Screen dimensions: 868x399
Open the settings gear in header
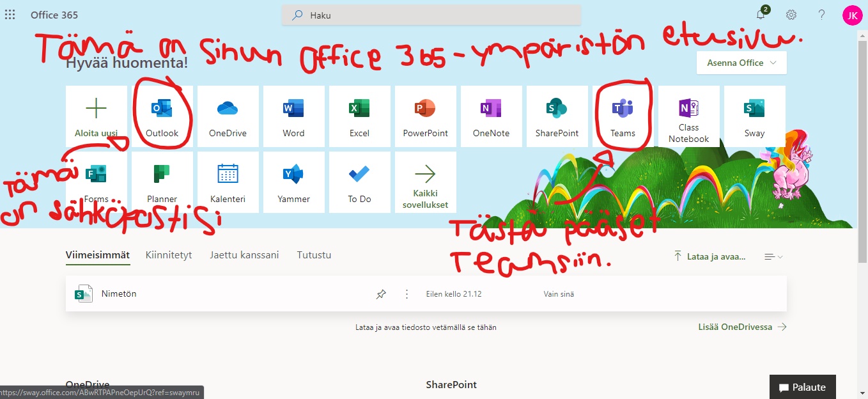click(x=791, y=15)
